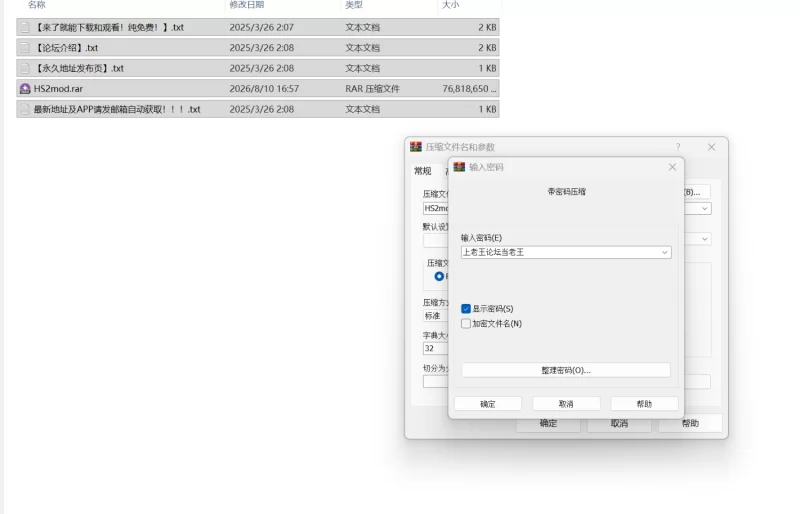Viewport: 800px width, 514px height.
Task: Click the 压缩方式 field showing 标准
Action: [435, 316]
